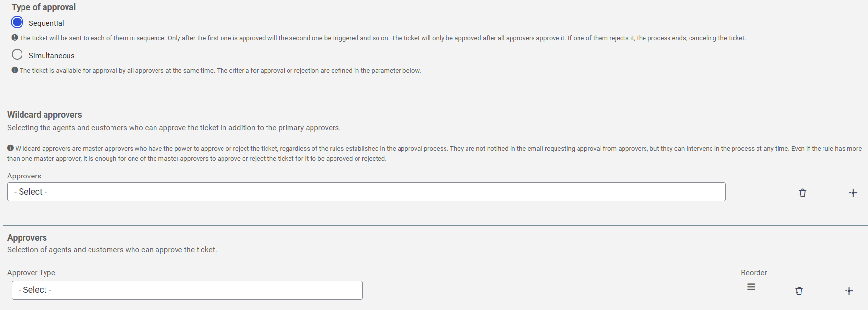Select the Sequential approval radio button
Viewport: 868px width, 310px height.
point(17,22)
